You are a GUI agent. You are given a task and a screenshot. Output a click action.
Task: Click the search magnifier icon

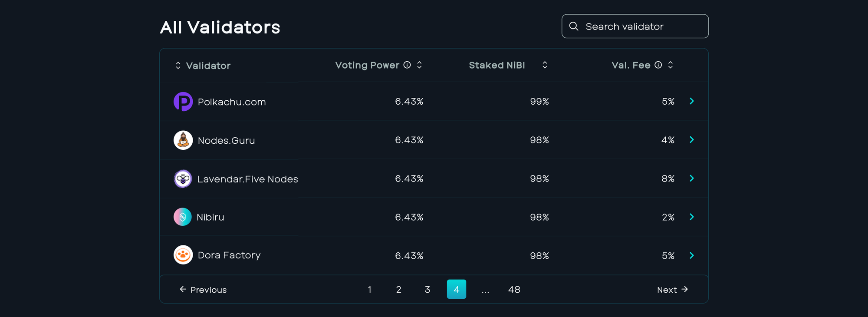point(574,26)
